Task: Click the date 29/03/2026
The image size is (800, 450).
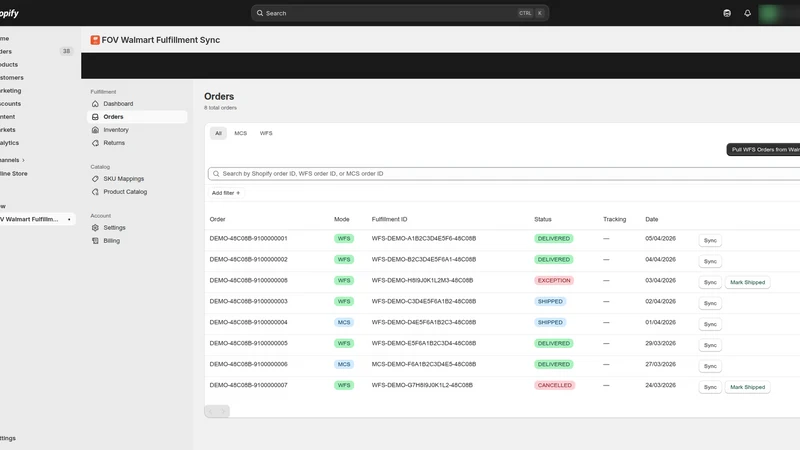Action: pyautogui.click(x=660, y=343)
